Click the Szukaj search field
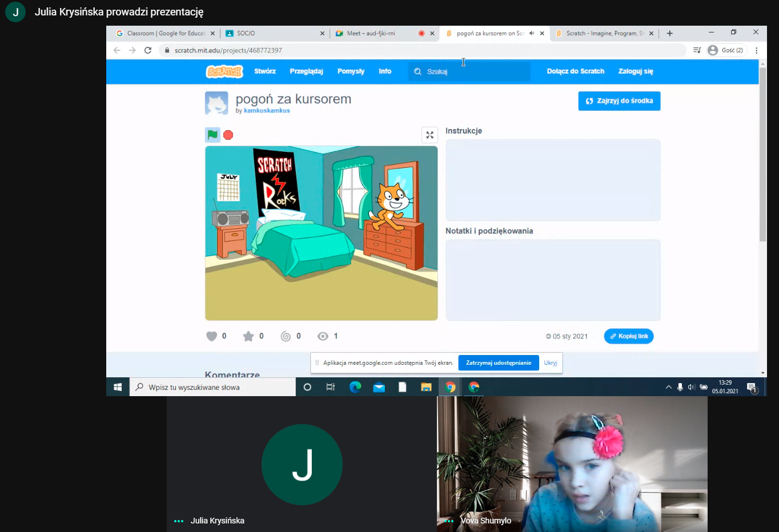 pyautogui.click(x=469, y=71)
